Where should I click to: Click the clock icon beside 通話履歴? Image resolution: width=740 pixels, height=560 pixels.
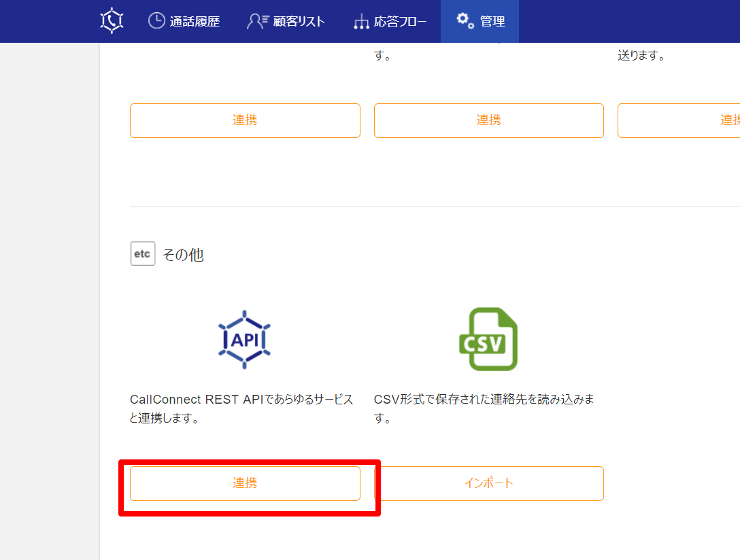pos(156,21)
